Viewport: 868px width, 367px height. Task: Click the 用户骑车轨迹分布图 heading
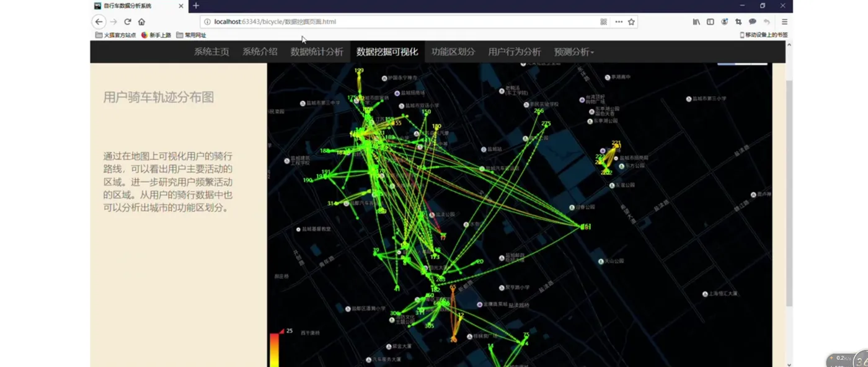click(x=159, y=97)
